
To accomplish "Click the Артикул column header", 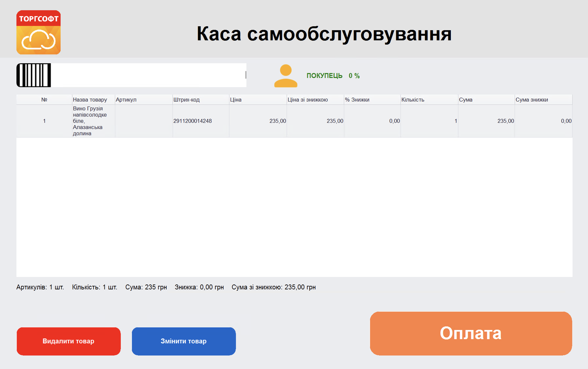I will tap(126, 99).
